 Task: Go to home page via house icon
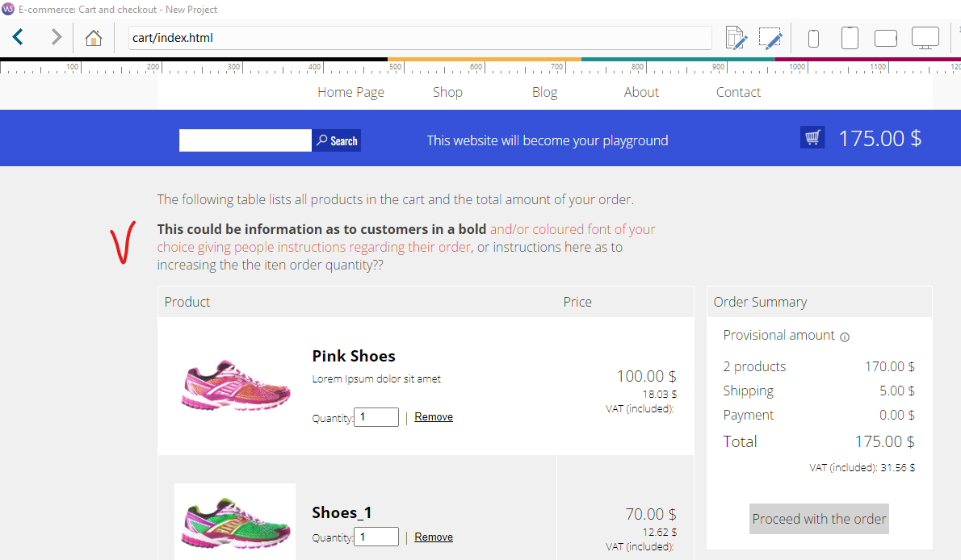click(x=94, y=38)
